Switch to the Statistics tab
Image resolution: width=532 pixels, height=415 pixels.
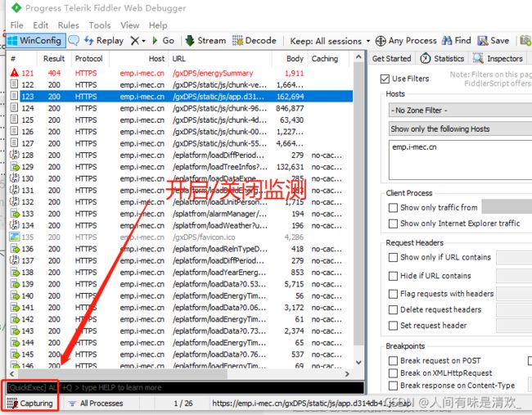click(442, 59)
